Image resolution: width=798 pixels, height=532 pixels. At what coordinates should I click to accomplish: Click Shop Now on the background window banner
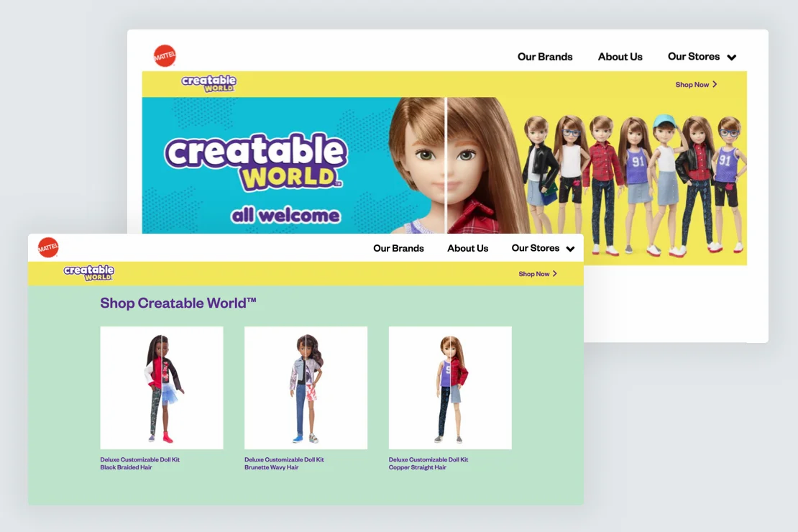[x=692, y=84]
